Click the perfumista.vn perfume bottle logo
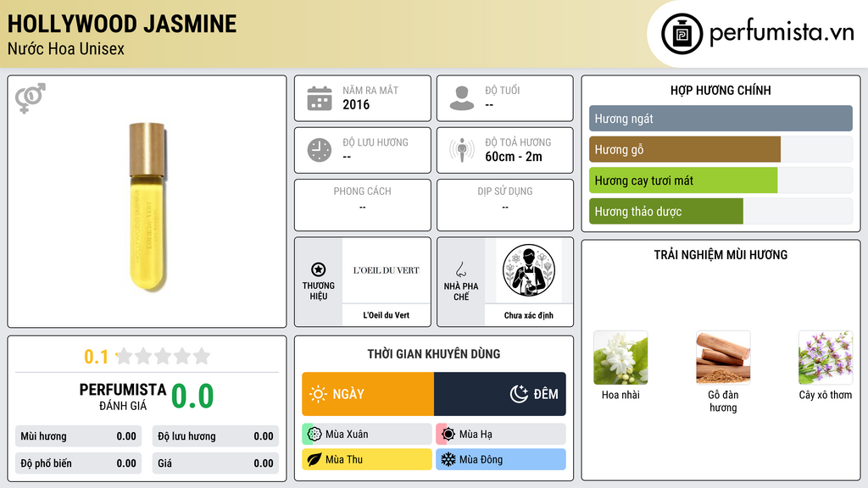The height and width of the screenshot is (488, 868). 682,34
